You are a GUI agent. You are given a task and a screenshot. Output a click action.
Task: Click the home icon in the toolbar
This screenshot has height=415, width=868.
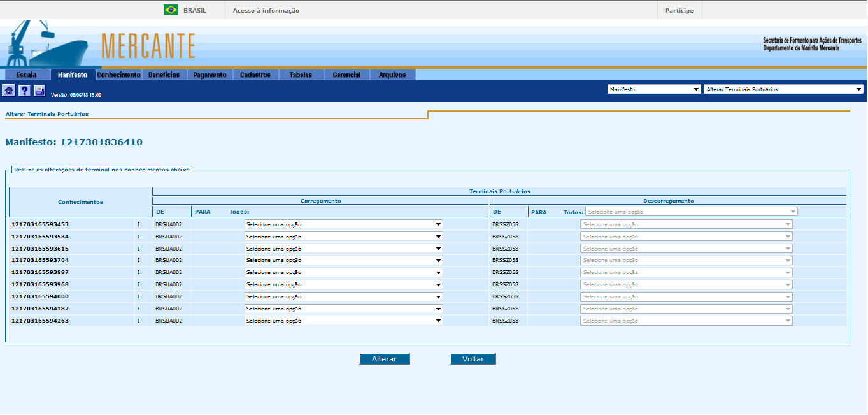(x=9, y=91)
